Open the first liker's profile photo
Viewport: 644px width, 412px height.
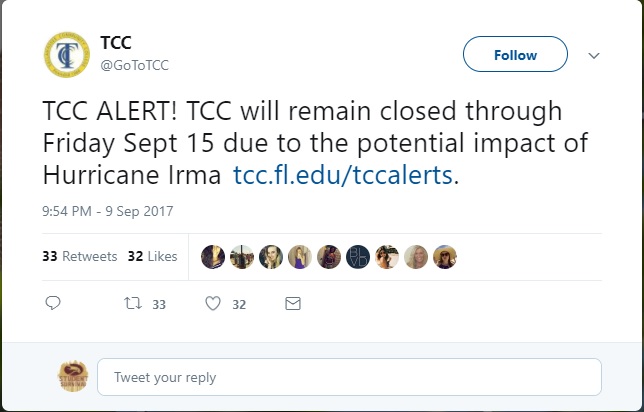pyautogui.click(x=213, y=257)
